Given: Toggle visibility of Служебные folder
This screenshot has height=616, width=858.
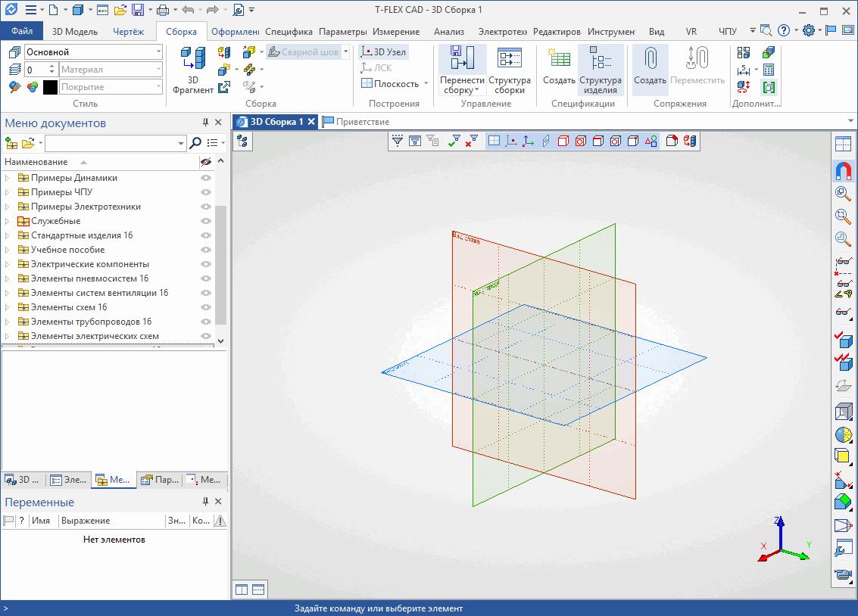Looking at the screenshot, I should 205,221.
